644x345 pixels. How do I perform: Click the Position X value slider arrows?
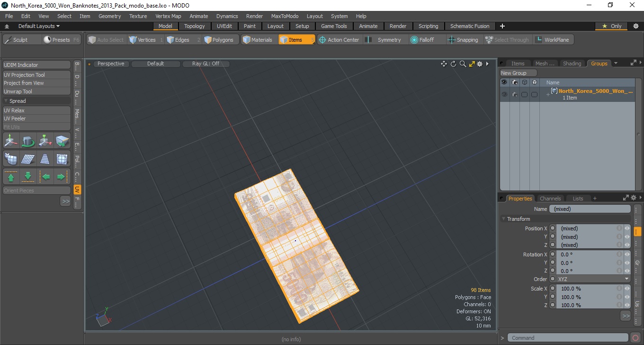pyautogui.click(x=627, y=228)
